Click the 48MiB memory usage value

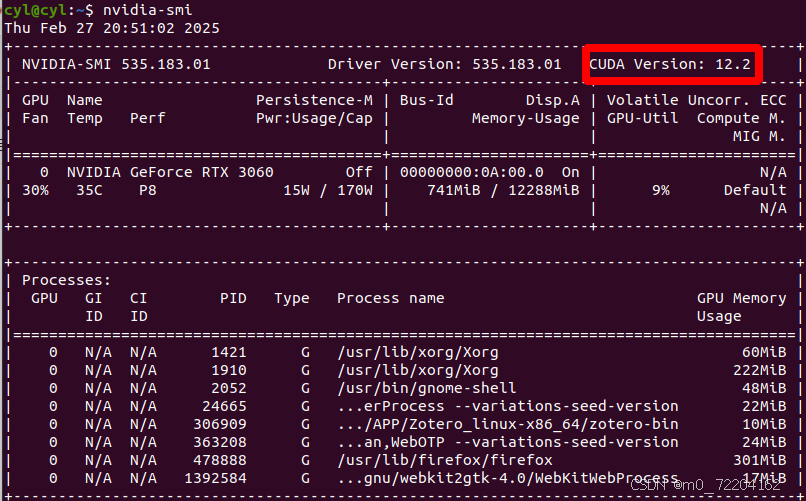click(x=764, y=388)
